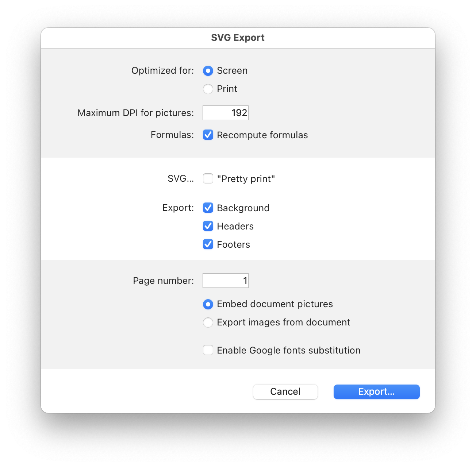Click the "Page number:" label text

pos(163,281)
